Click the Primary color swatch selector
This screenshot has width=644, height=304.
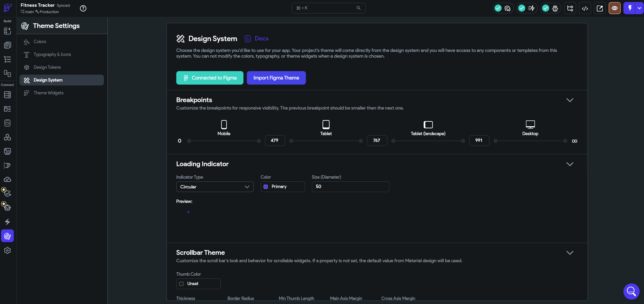tap(283, 187)
